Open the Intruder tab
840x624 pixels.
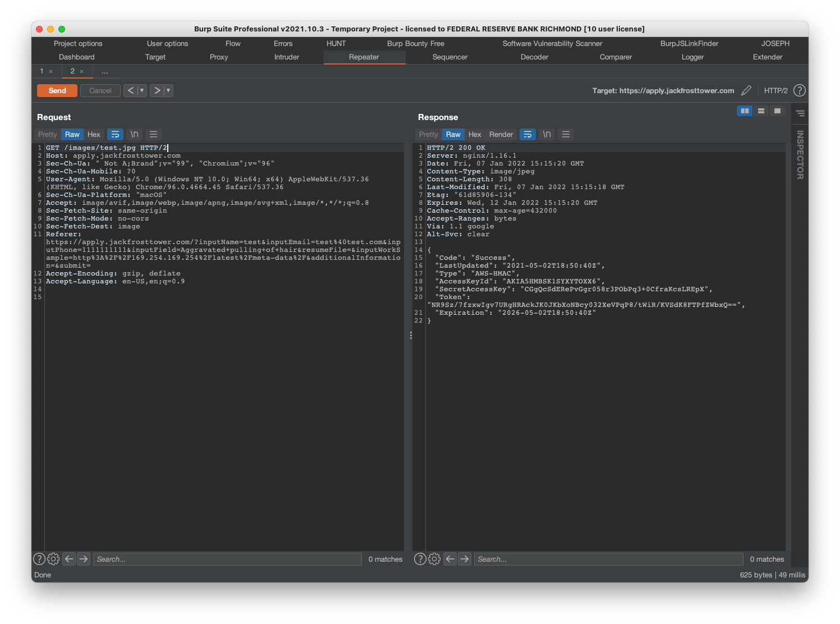[287, 57]
